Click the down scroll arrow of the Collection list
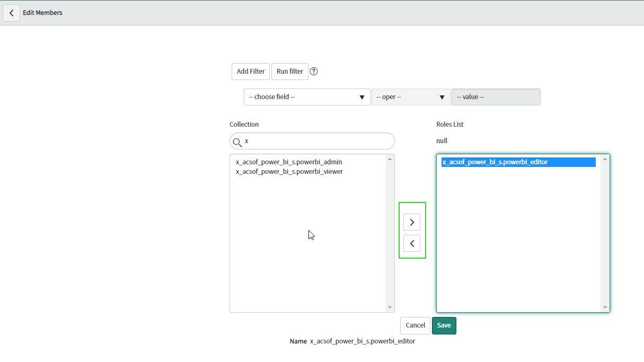 click(x=390, y=307)
